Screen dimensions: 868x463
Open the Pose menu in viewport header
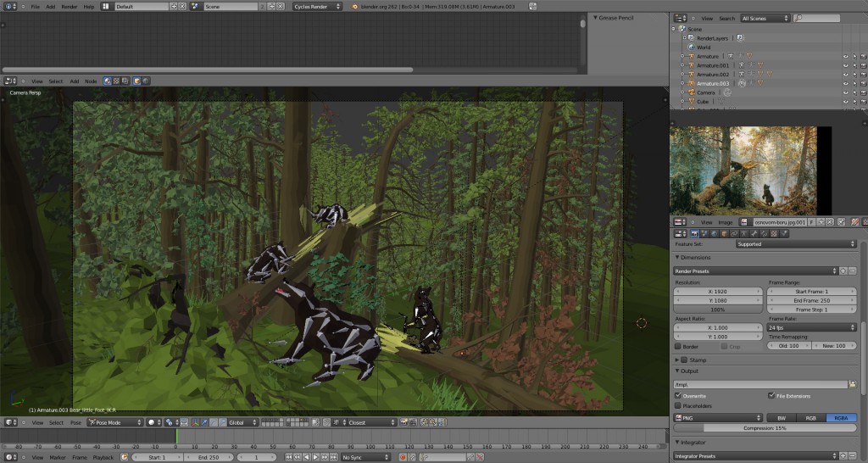[x=75, y=422]
